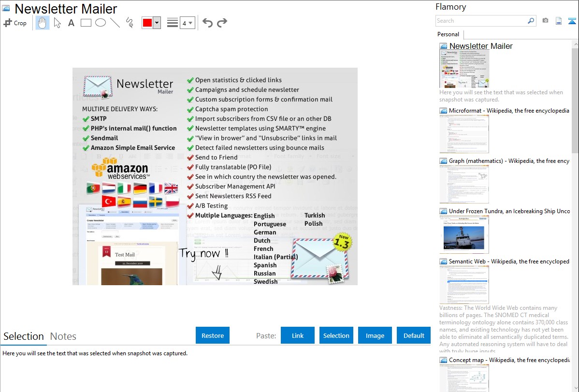Choose the arrow pointer tool
The height and width of the screenshot is (392, 579).
(57, 23)
